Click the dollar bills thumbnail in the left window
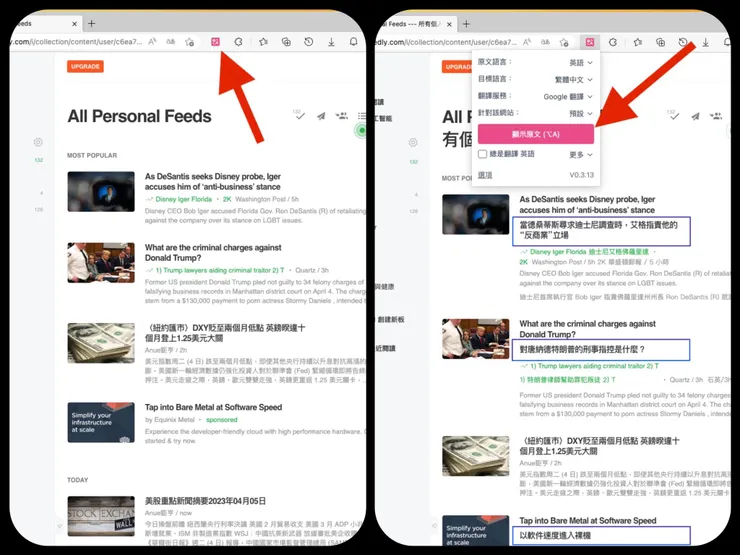The width and height of the screenshot is (740, 555). 101,343
